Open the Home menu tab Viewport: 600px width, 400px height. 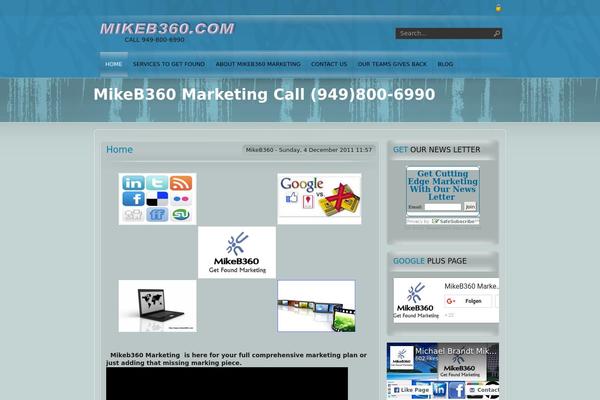pos(114,64)
